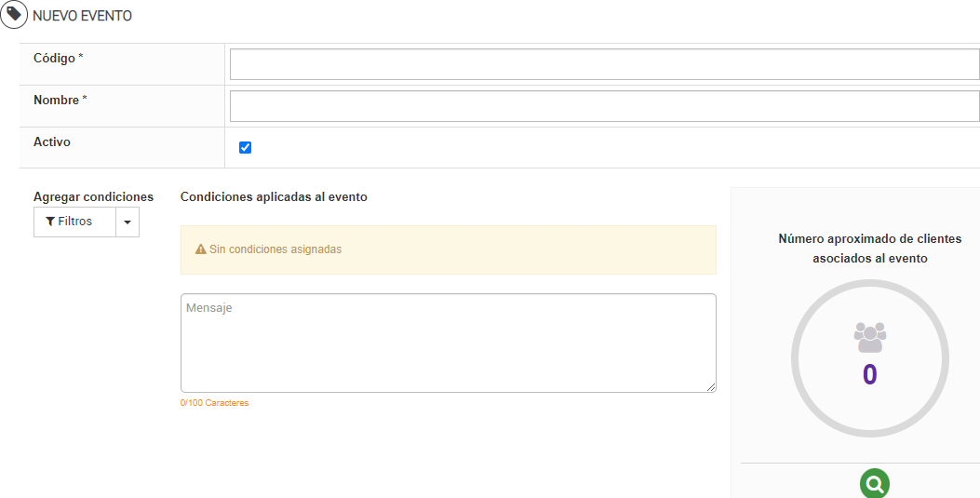The width and height of the screenshot is (980, 498).
Task: Click the tag icon beside NUEVO EVENTO
Action: point(14,15)
